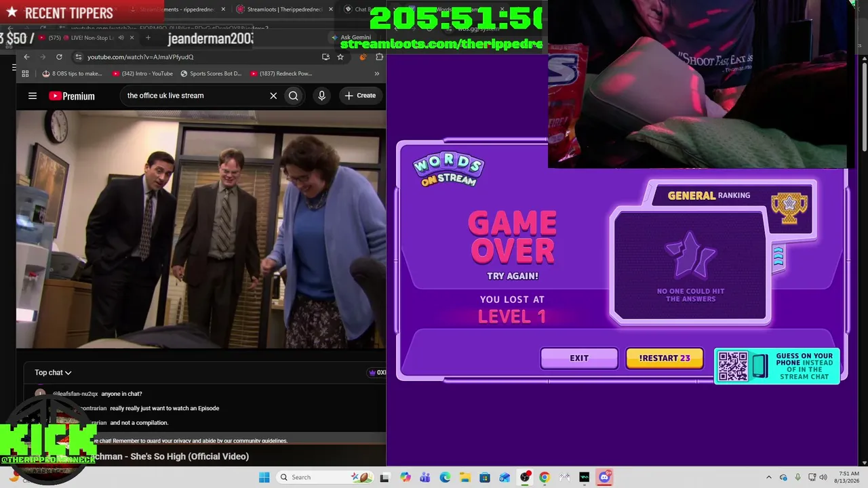The width and height of the screenshot is (868, 488).
Task: Click the 'leafsfan-nu2qx' chat username
Action: 75,394
